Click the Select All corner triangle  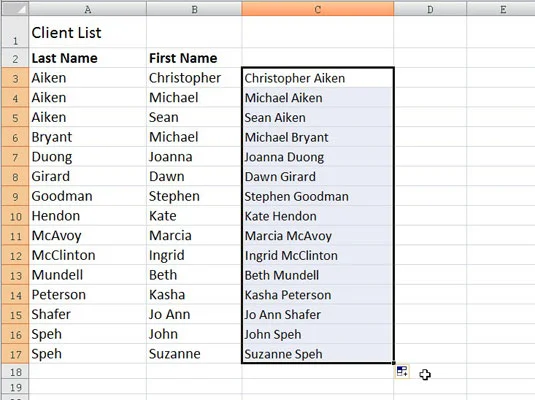point(15,9)
